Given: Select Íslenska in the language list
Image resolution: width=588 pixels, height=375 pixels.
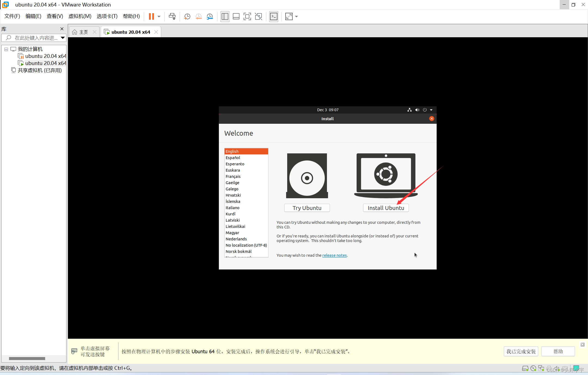Looking at the screenshot, I should [x=246, y=202].
